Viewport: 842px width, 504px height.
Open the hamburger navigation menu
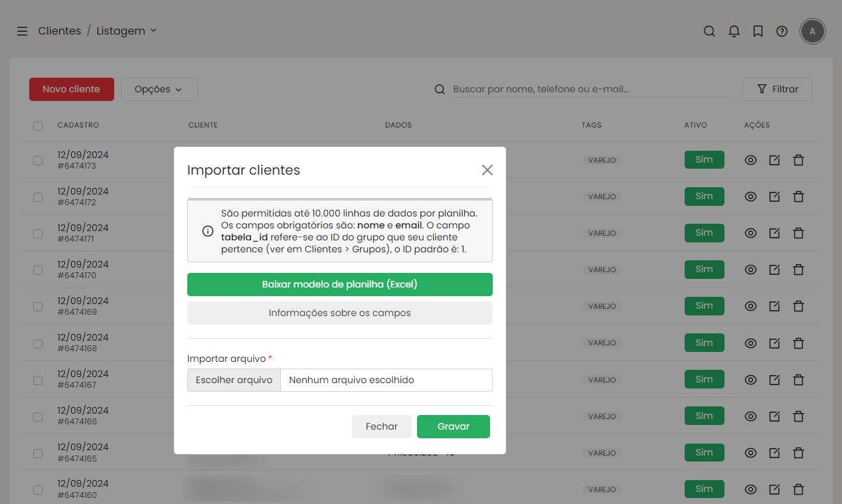coord(23,31)
